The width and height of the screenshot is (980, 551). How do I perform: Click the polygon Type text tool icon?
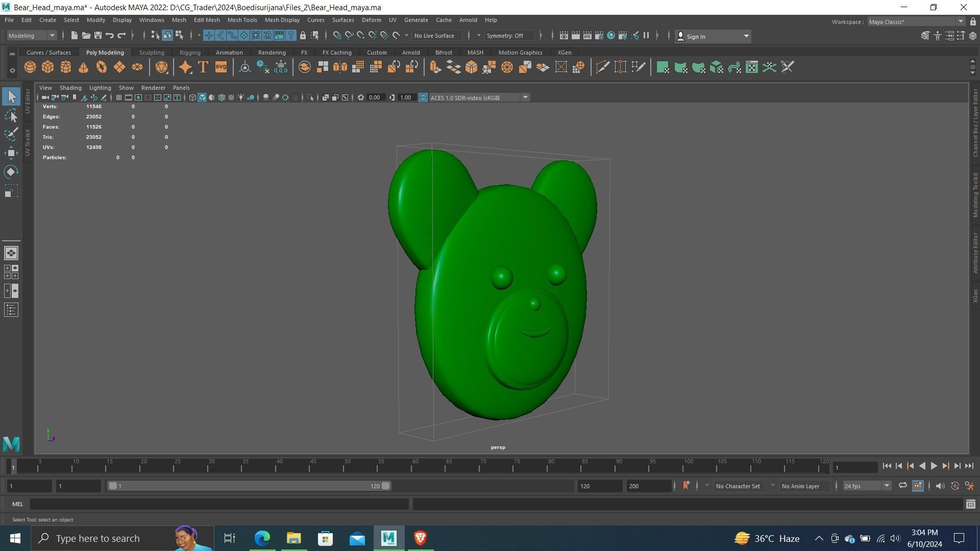(203, 67)
